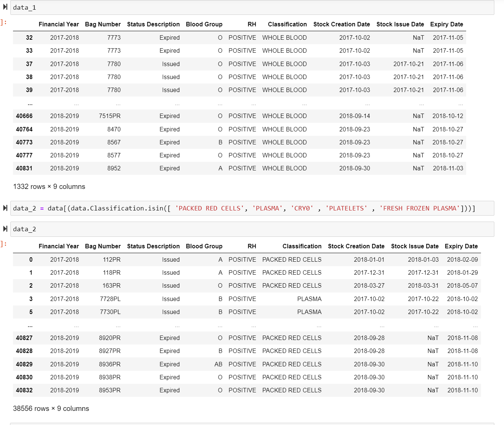Click the '38556 rows × 9 columns' summary
The height and width of the screenshot is (425, 504).
pyautogui.click(x=51, y=408)
